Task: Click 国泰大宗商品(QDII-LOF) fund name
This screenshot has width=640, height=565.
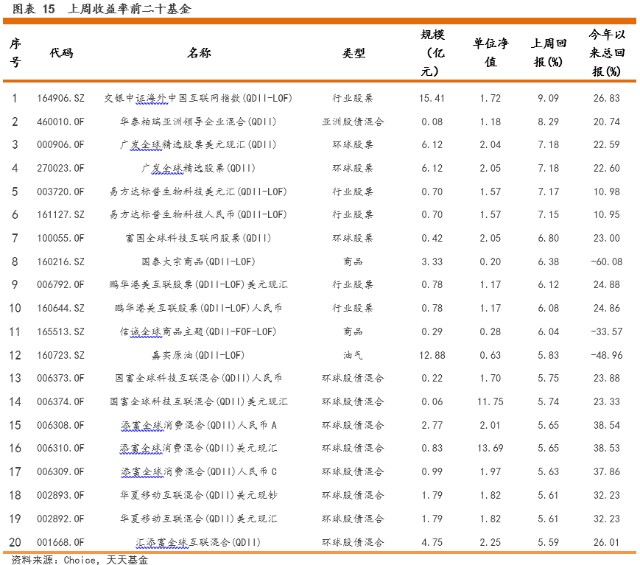Action: click(198, 261)
